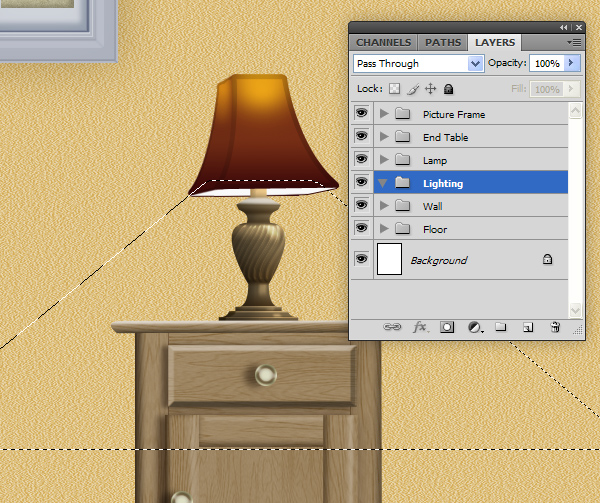Switch to the Channels tab
600x503 pixels.
click(x=383, y=43)
